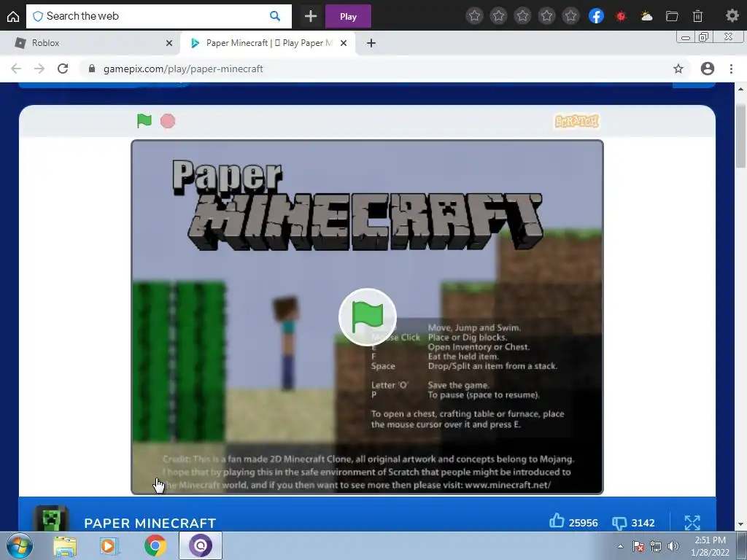Image resolution: width=747 pixels, height=560 pixels.
Task: Open Chrome from the taskbar
Action: click(x=155, y=545)
